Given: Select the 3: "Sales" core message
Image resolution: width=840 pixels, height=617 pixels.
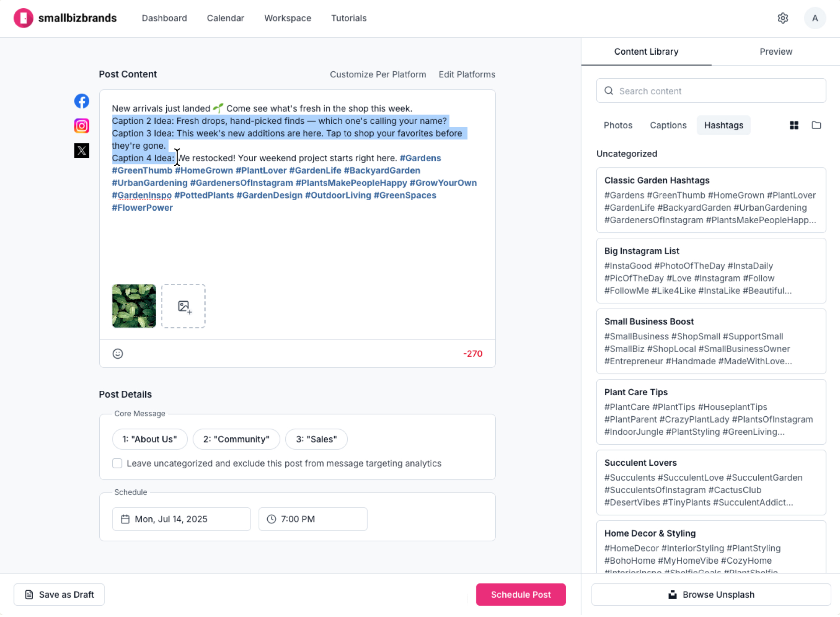Looking at the screenshot, I should point(316,439).
